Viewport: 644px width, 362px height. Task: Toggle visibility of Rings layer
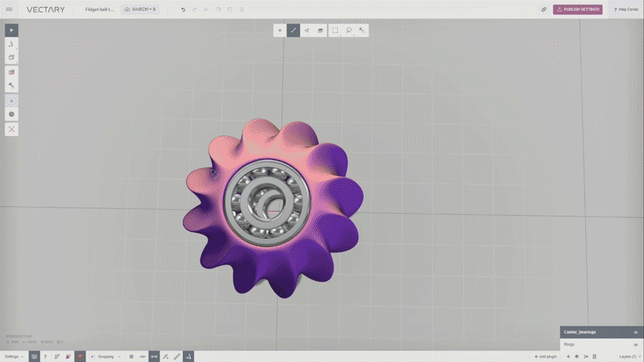(635, 344)
